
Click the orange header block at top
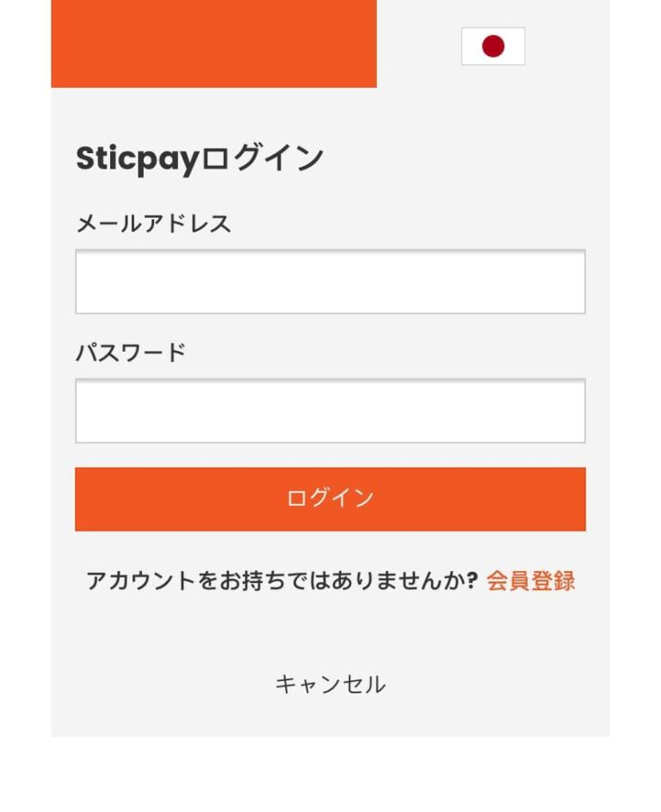[x=213, y=44]
